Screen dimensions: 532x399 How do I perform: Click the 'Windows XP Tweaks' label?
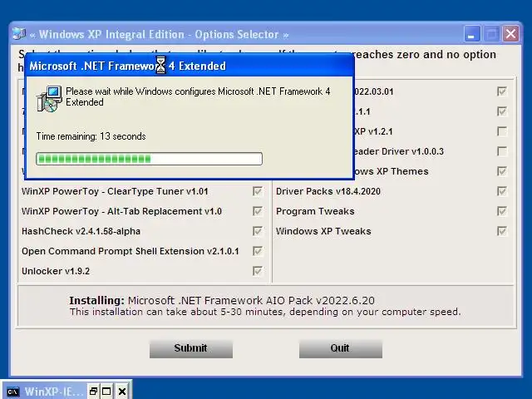click(323, 231)
